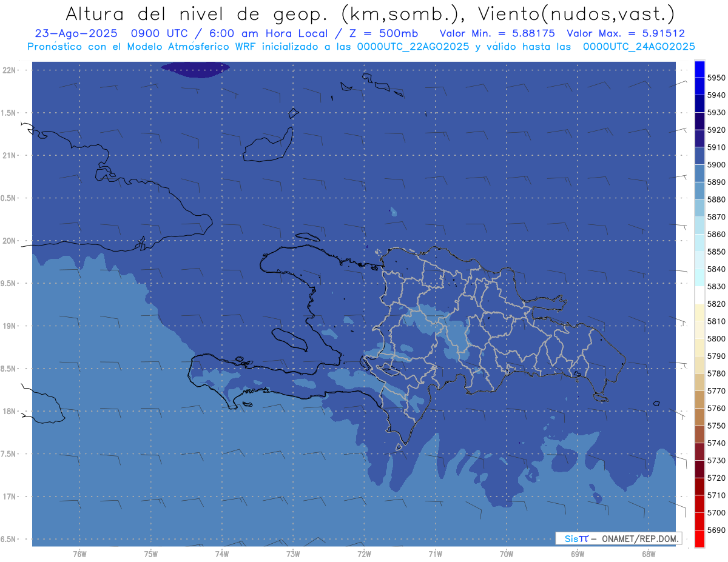Click the 68W longitude label
728x562 pixels.
tap(649, 554)
